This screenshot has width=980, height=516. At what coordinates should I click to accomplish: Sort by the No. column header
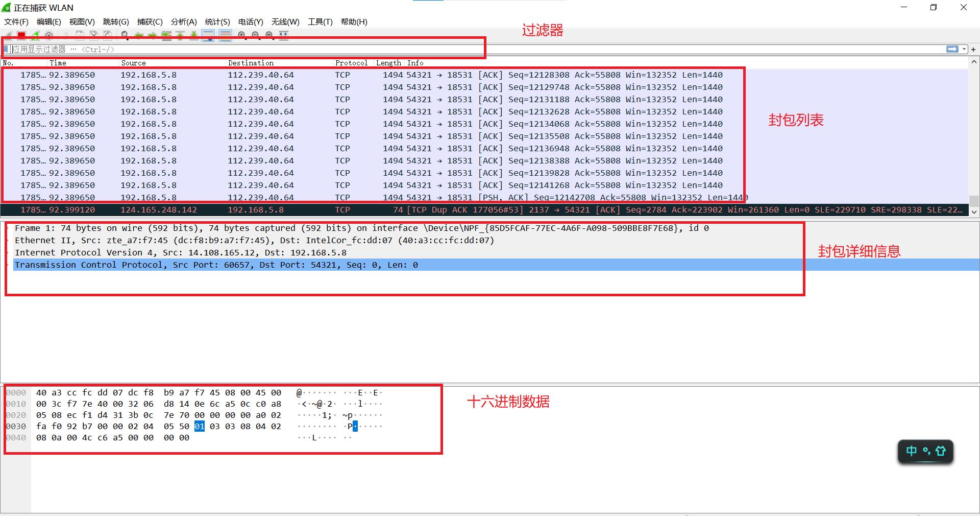(x=24, y=63)
